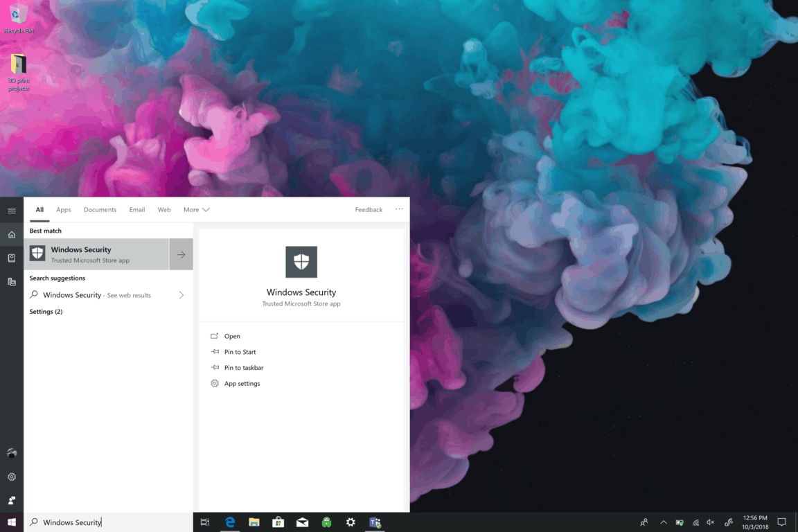This screenshot has width=798, height=532.
Task: Launch Microsoft Edge from the taskbar
Action: tap(230, 522)
